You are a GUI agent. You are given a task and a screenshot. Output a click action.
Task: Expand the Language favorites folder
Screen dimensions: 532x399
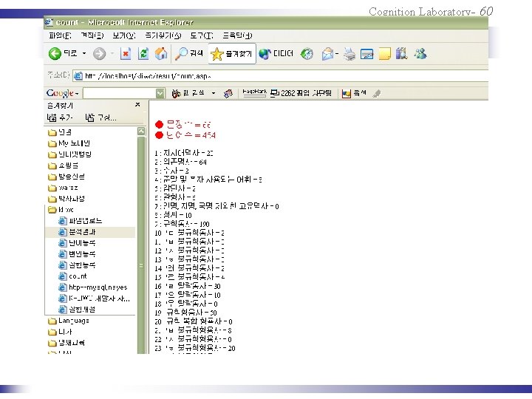(x=69, y=321)
